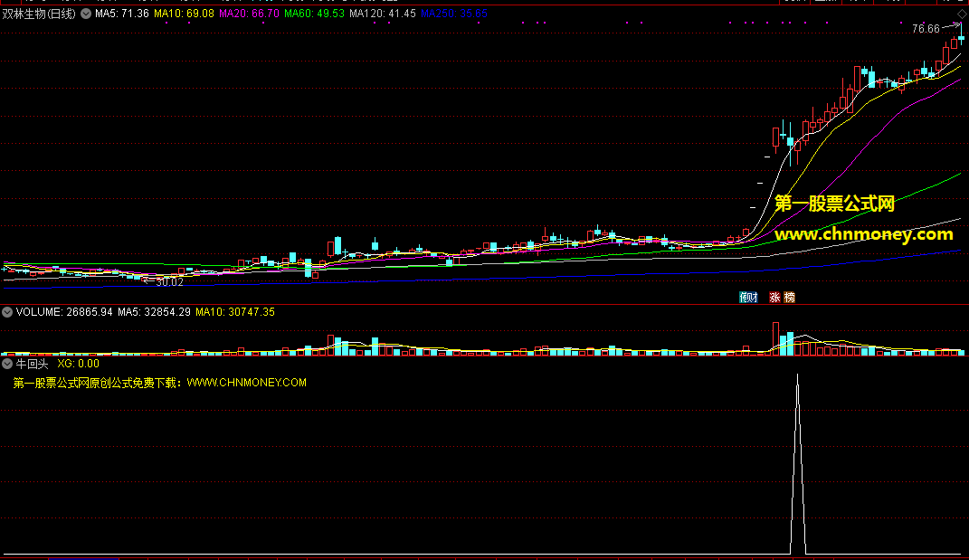This screenshot has height=560, width=969.
Task: Expand the VOLUME indicator dropdown arrow
Action: pos(7,312)
